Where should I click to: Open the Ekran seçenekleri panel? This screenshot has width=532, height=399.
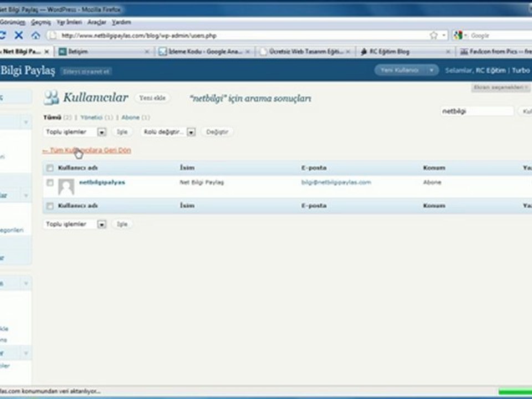[500, 87]
